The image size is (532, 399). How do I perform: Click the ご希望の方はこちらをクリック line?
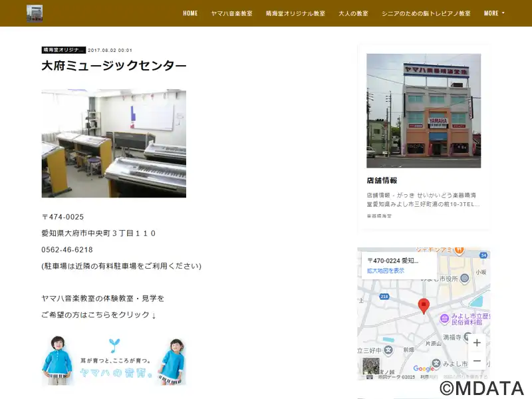98,315
